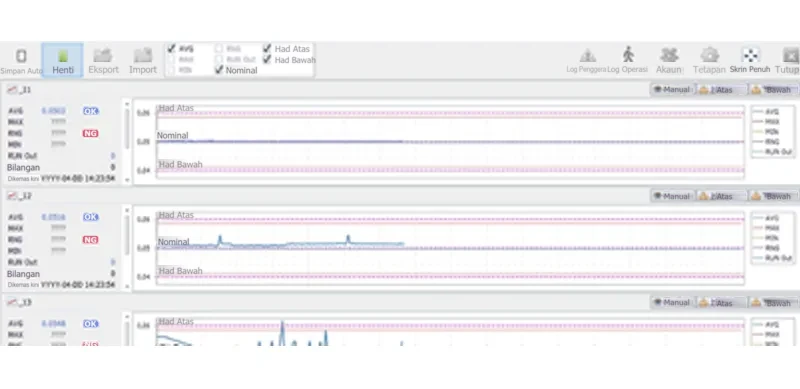Click the RUN Out row in panel _11
The image size is (800, 389).
(x=61, y=156)
